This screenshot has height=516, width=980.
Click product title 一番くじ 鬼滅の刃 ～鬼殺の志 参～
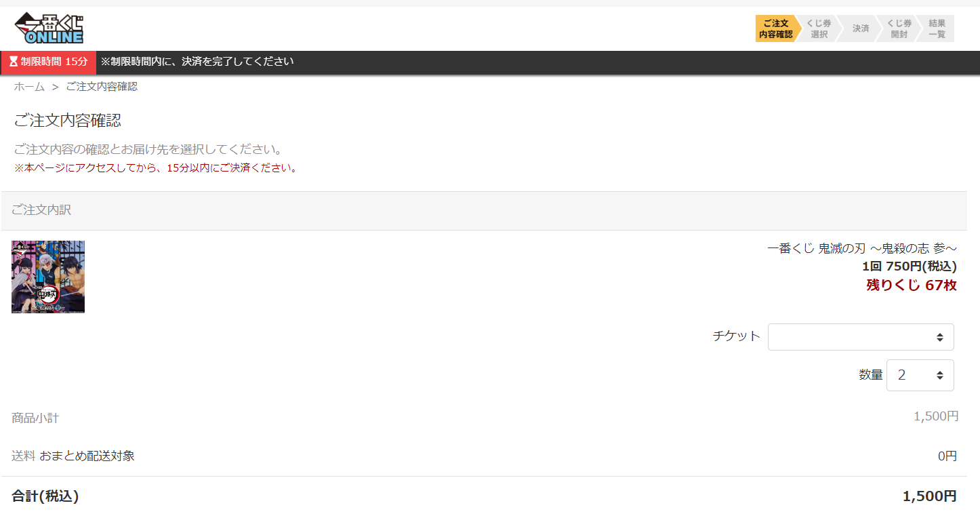pos(862,249)
